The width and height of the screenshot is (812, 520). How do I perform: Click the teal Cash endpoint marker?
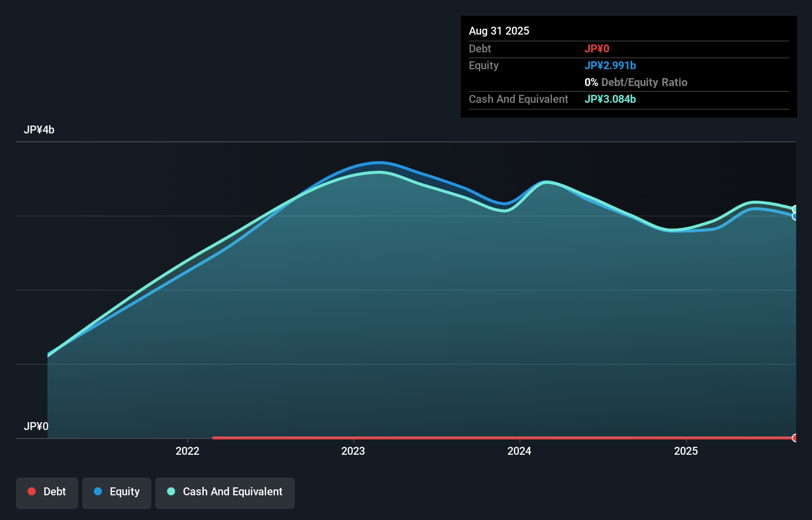click(795, 209)
